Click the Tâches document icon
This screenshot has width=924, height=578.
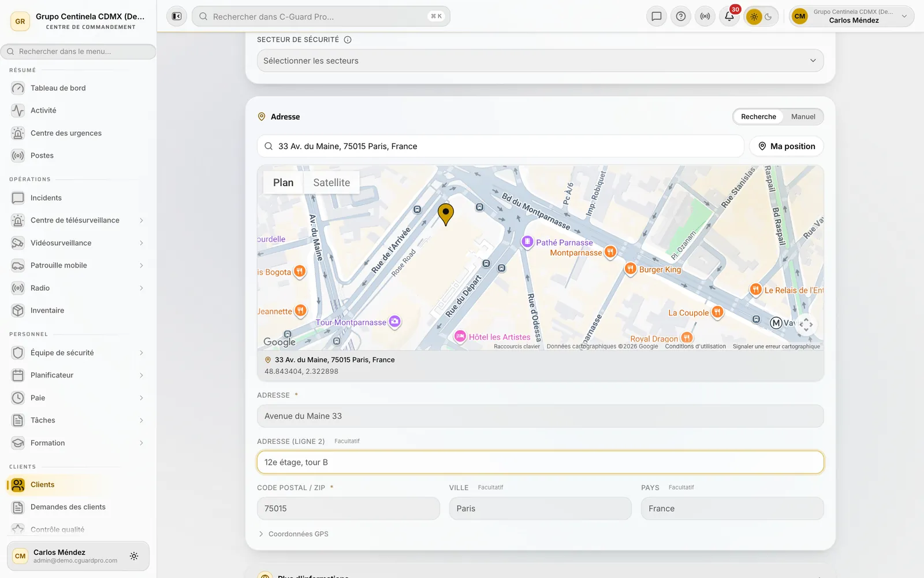tap(18, 420)
